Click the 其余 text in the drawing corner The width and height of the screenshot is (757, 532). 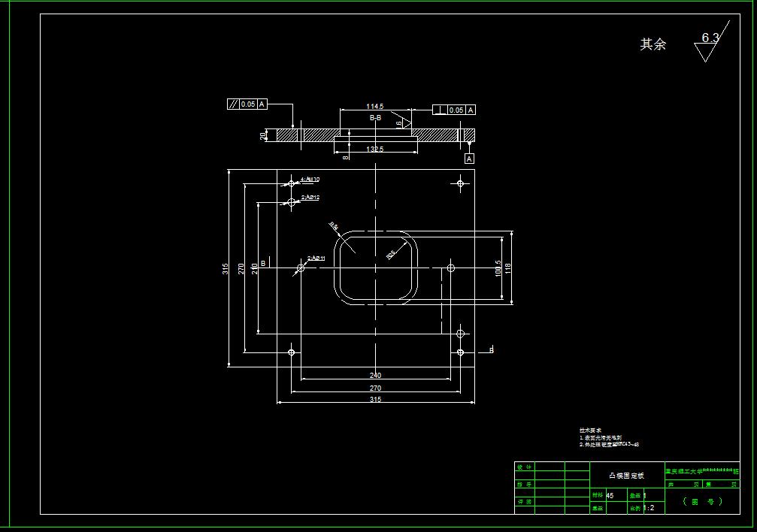653,44
